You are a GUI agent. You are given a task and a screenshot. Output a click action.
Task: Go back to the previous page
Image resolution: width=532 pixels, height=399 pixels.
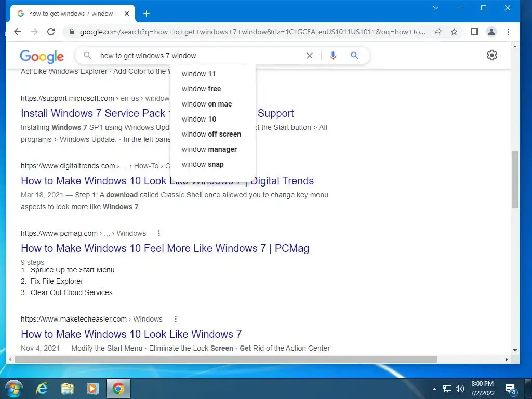point(18,32)
